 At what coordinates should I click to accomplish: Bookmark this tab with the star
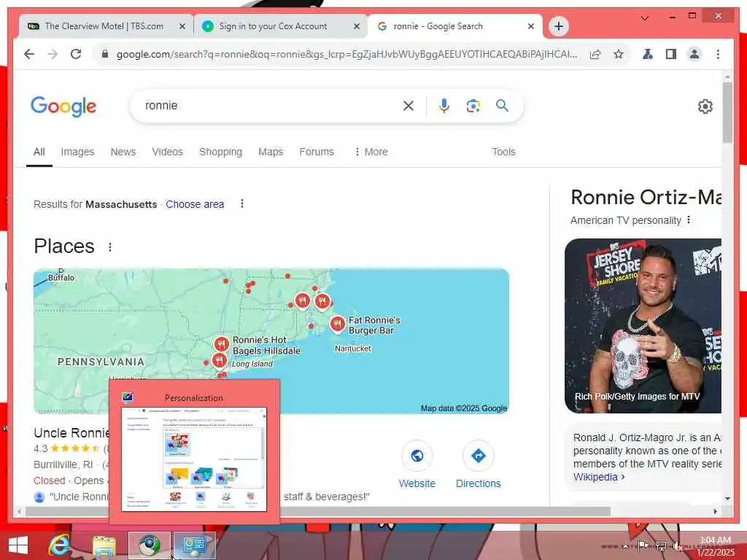(x=619, y=54)
